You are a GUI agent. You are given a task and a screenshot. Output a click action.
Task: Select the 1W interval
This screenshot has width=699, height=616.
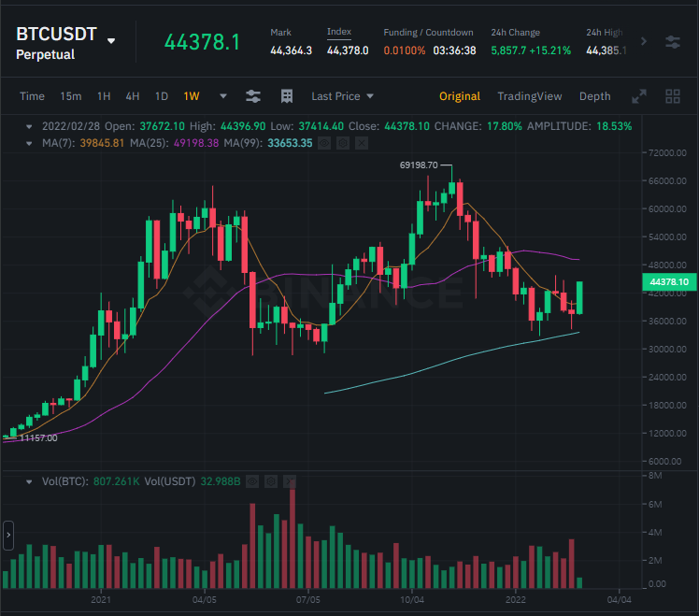(x=192, y=96)
